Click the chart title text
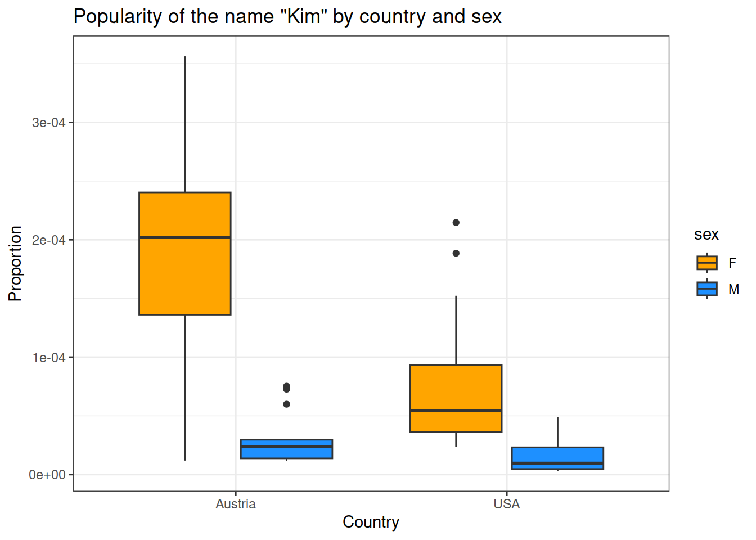The image size is (756, 540). coord(287,17)
